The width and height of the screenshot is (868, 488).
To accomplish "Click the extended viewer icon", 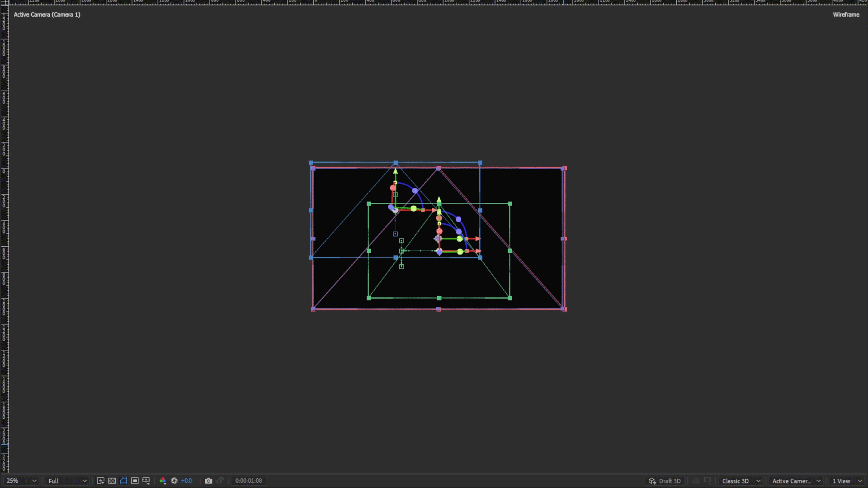I will [x=708, y=481].
